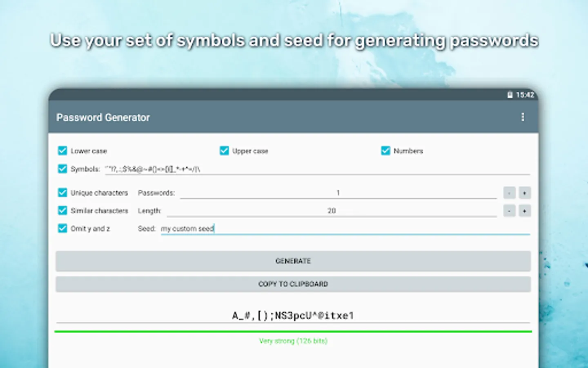The image size is (588, 368).
Task: Uncheck the Upper case option
Action: [224, 150]
